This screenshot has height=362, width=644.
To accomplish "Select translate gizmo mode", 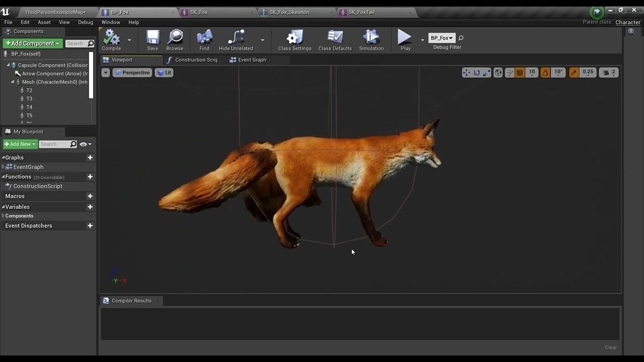I will point(466,72).
